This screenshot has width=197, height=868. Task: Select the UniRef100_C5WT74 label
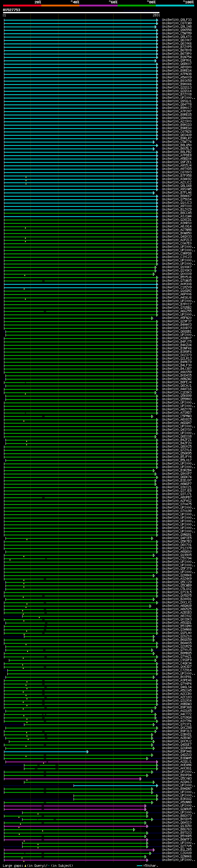point(177,142)
